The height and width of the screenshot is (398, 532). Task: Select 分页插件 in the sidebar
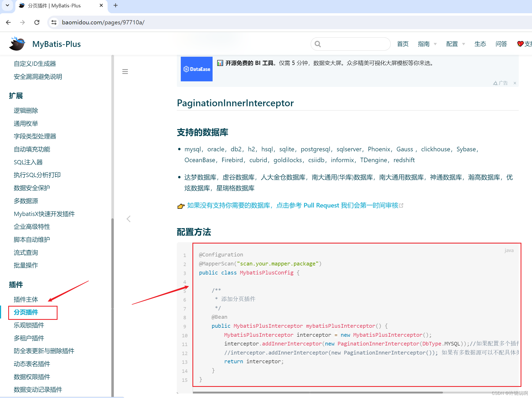point(26,312)
